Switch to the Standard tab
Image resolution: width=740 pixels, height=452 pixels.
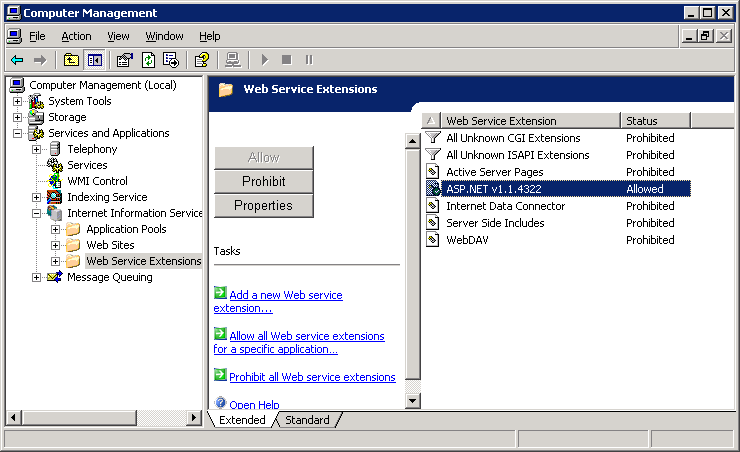pyautogui.click(x=307, y=420)
